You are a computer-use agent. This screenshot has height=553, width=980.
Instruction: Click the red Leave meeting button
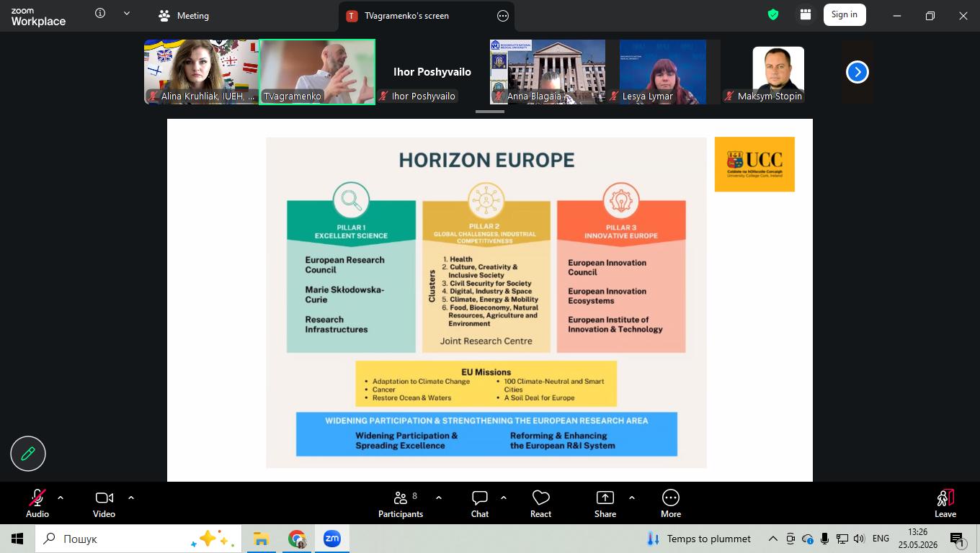[x=945, y=503]
